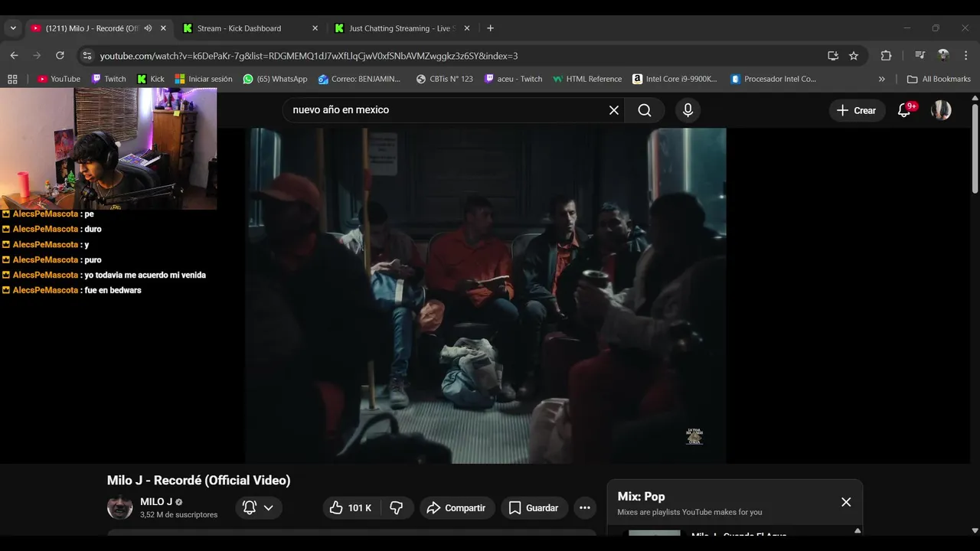Open the Correo: BENJAMIN bookmark
This screenshot has height=551, width=980.
click(360, 79)
